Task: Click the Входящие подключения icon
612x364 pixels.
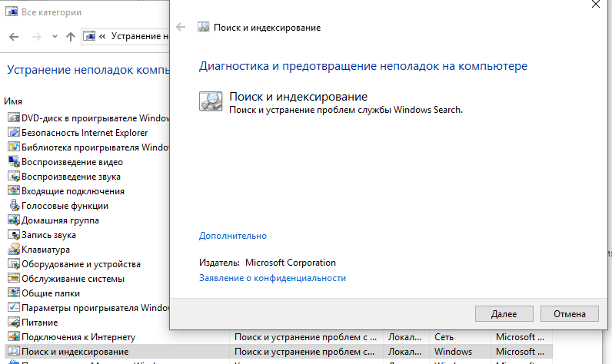Action: click(14, 191)
